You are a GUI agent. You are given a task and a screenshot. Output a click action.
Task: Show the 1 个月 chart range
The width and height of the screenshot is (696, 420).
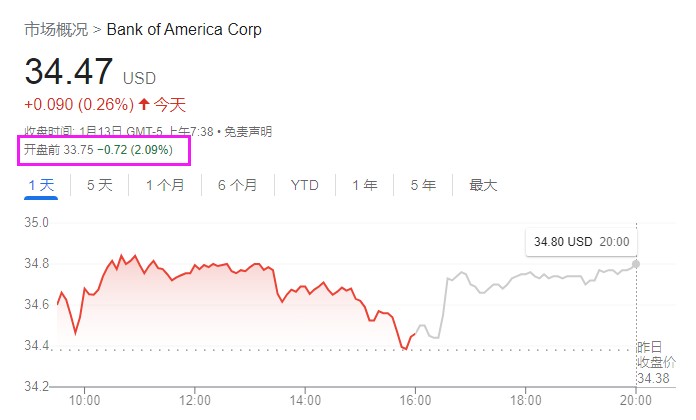click(x=165, y=185)
